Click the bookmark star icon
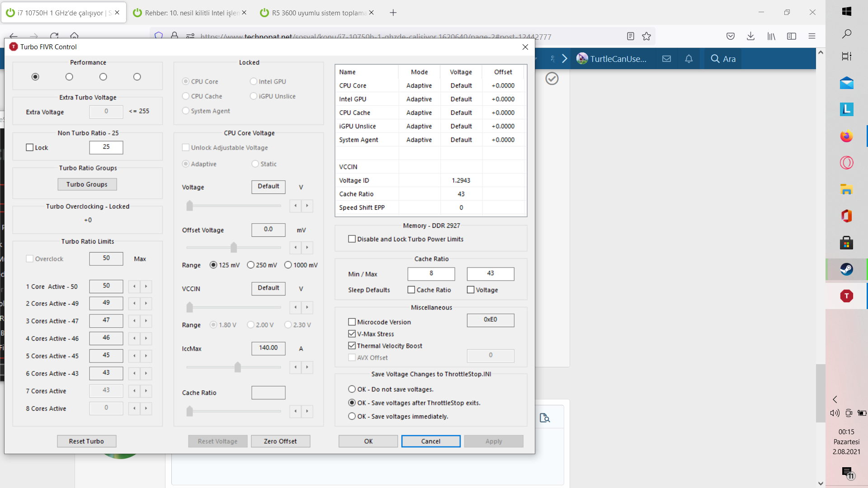The height and width of the screenshot is (488, 868). pyautogui.click(x=646, y=36)
